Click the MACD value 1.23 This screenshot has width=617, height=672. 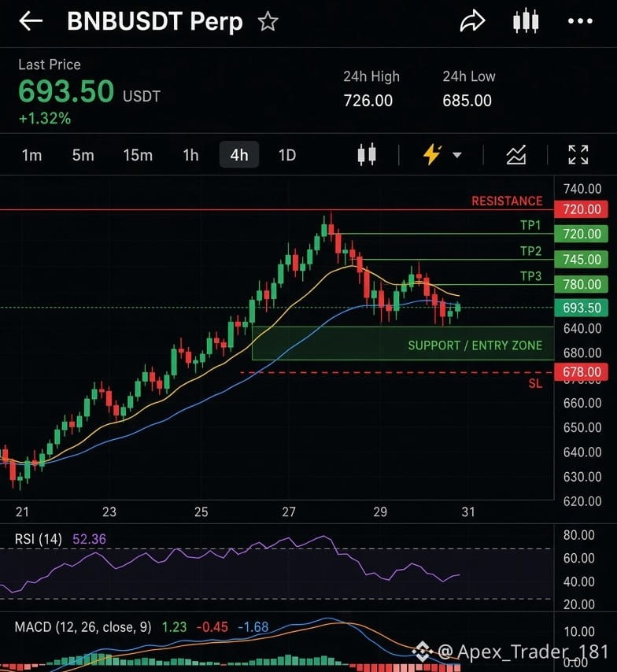point(174,627)
